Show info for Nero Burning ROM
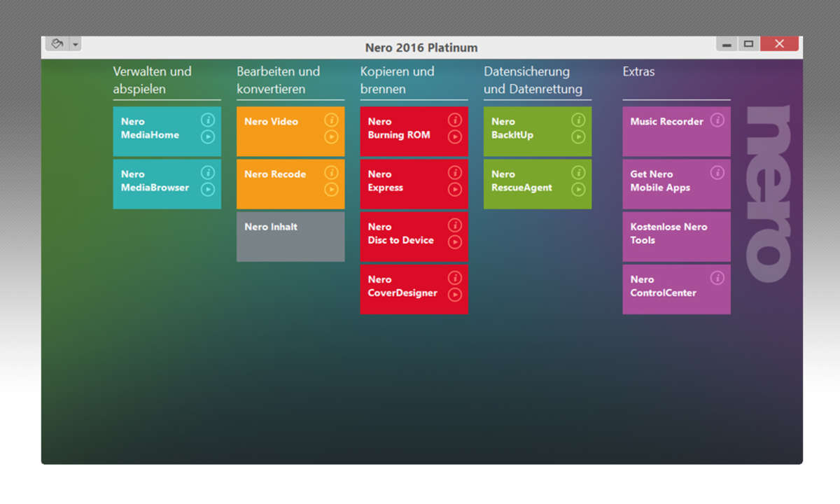840x504 pixels. click(x=455, y=120)
